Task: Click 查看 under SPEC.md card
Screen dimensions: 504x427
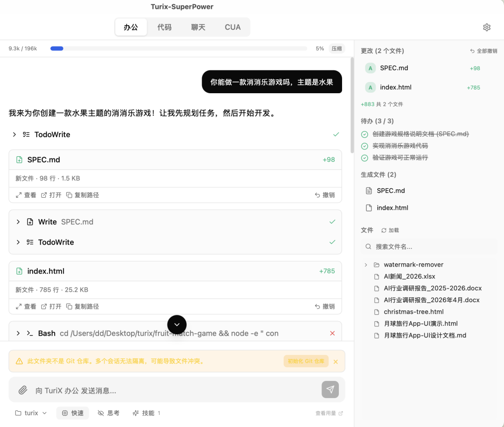Action: coord(26,195)
